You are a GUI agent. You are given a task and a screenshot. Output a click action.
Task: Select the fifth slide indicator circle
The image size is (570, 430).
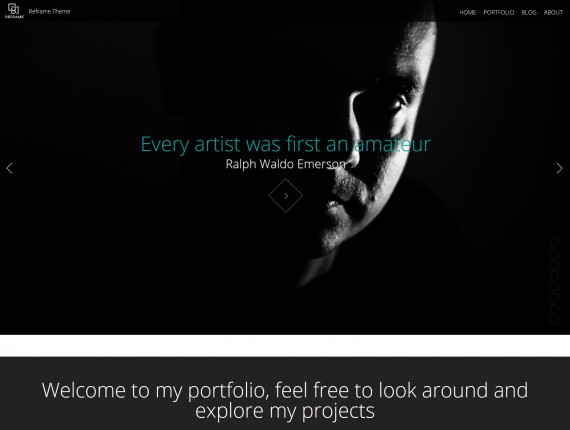click(x=554, y=286)
